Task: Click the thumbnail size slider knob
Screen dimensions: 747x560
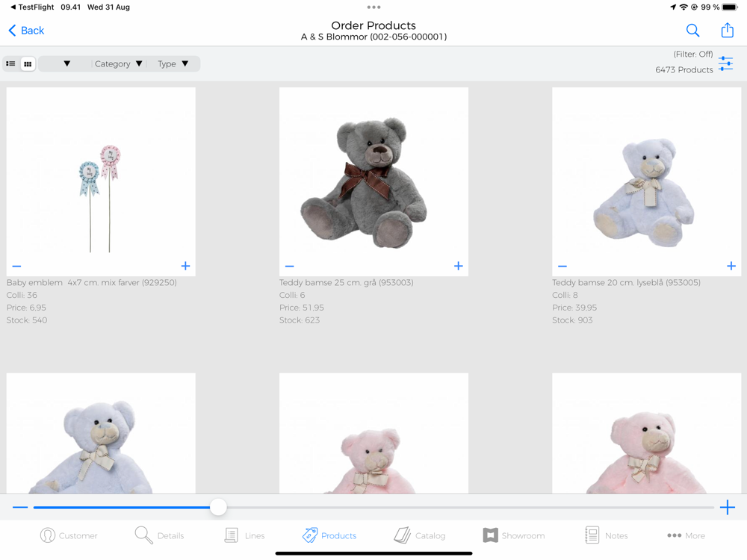Action: click(218, 507)
